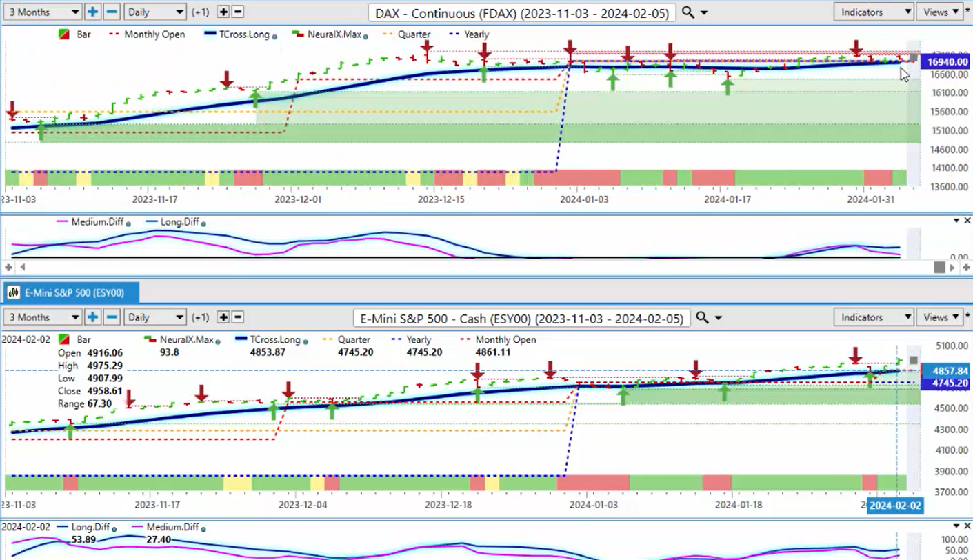The image size is (973, 560).
Task: Collapse DAX indicator pane with arrow
Action: pyautogui.click(x=956, y=221)
